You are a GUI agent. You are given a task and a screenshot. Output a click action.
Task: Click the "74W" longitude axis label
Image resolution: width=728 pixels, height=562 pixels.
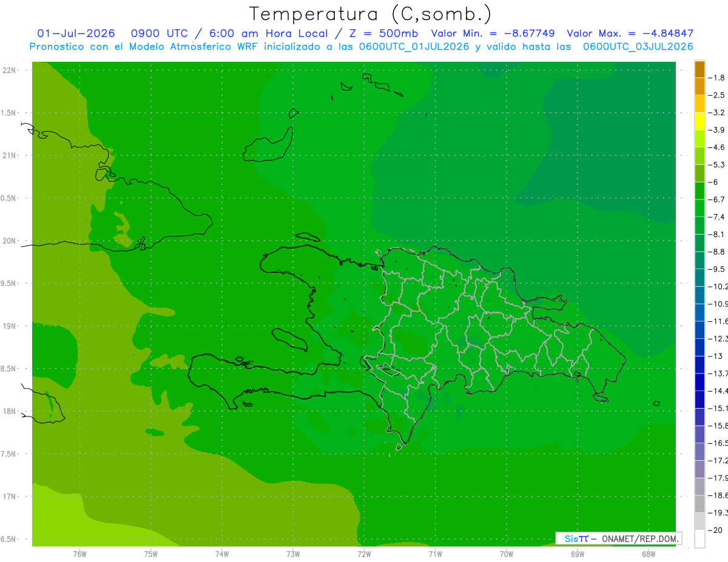pos(222,554)
